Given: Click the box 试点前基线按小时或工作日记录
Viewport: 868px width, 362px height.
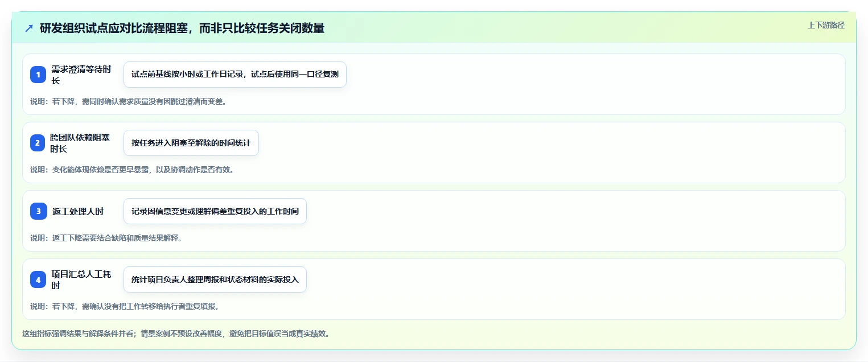Looking at the screenshot, I should (235, 75).
